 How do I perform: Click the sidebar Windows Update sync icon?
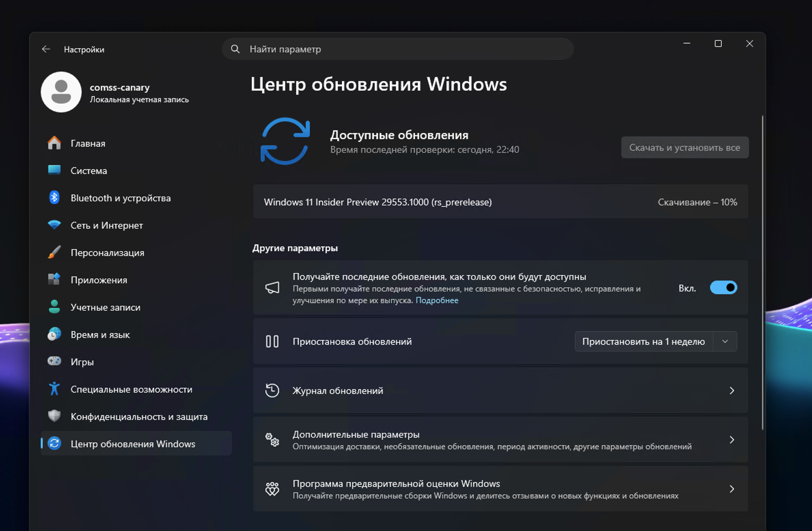pyautogui.click(x=54, y=444)
